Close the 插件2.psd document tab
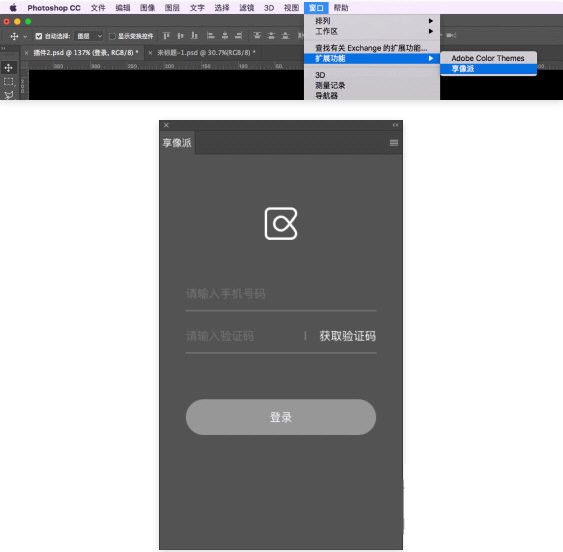Image resolution: width=563 pixels, height=552 pixels. (x=26, y=53)
